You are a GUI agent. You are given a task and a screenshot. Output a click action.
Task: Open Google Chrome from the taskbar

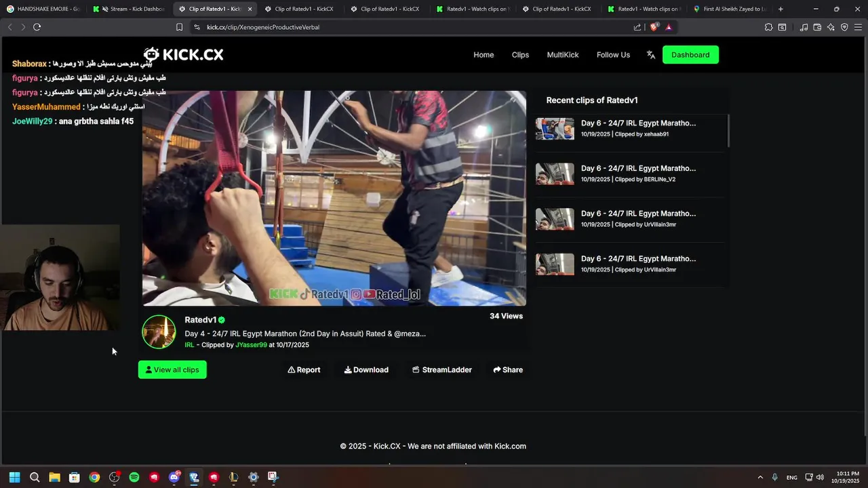[x=94, y=477]
